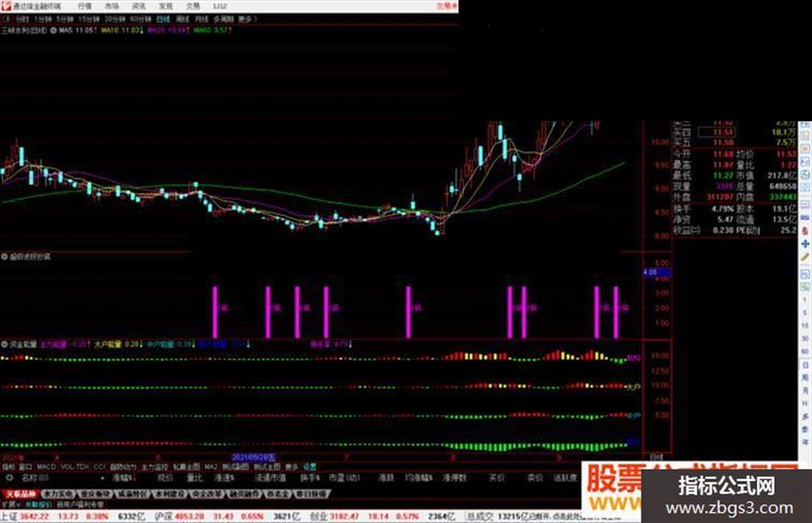
Task: Switch chart to 分时 period
Action: pyautogui.click(x=21, y=19)
